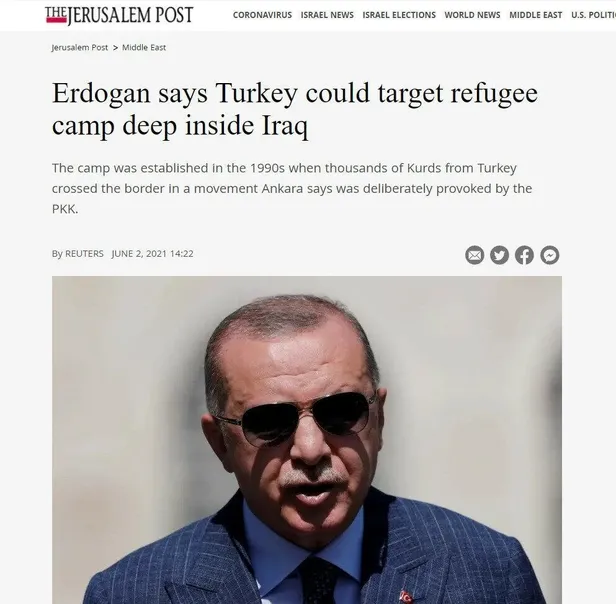The width and height of the screenshot is (616, 604).
Task: Open the Coronavirus section
Action: (x=262, y=15)
